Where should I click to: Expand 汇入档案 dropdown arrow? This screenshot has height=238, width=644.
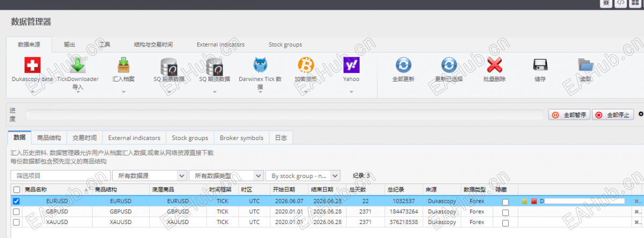[123, 91]
